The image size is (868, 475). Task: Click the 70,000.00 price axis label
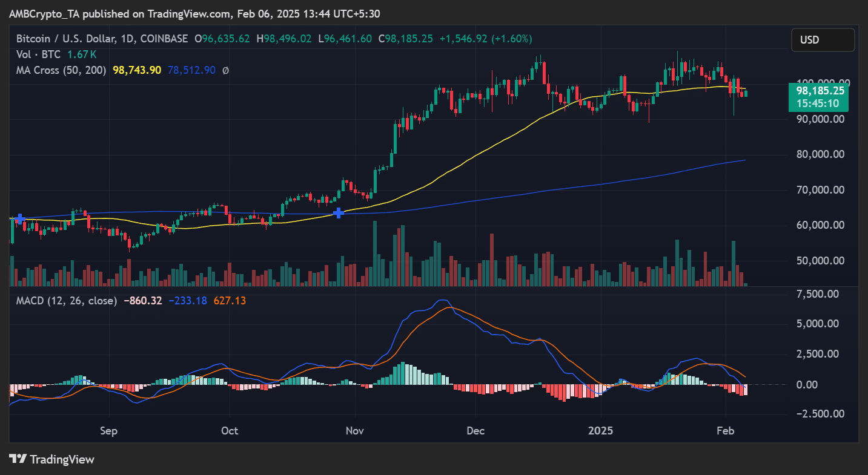820,190
